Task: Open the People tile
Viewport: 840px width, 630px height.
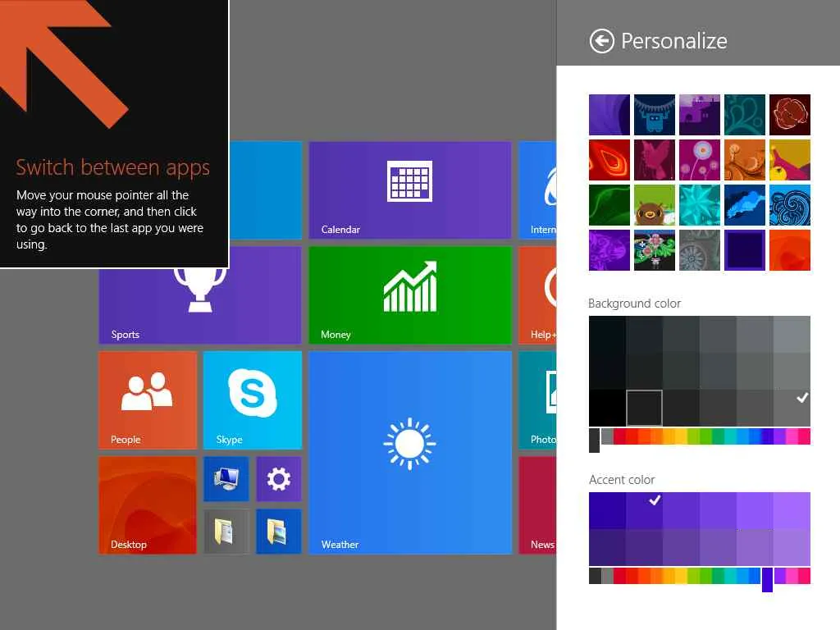Action: [x=148, y=400]
